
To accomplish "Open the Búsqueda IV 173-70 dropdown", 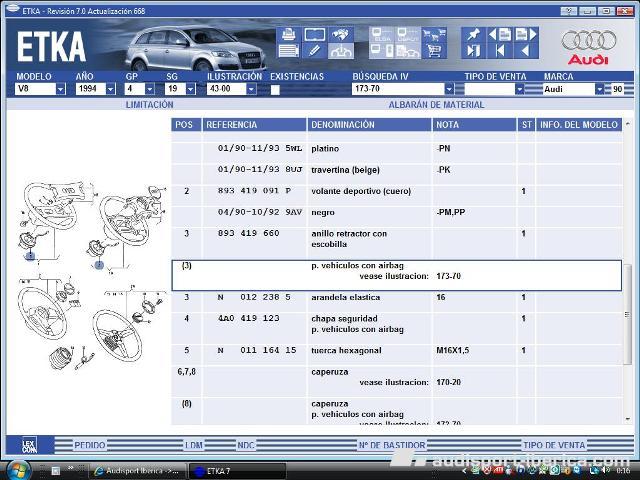I will pos(449,89).
